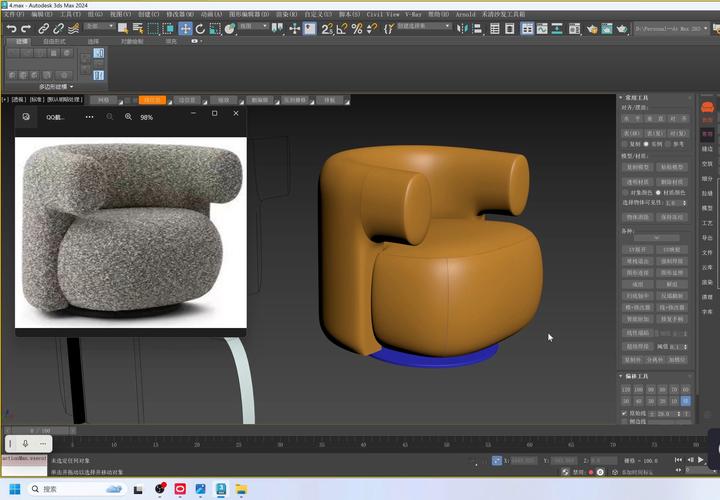
Task: Toggle the ribbon display icon
Action: pos(527,28)
